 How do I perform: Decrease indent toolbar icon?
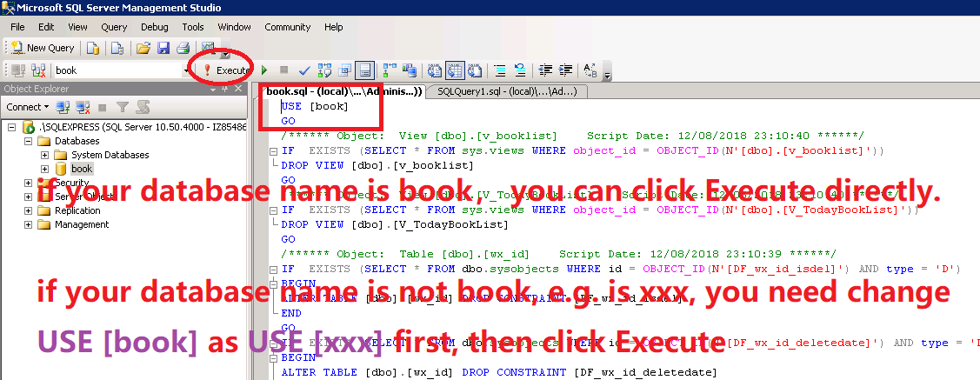click(x=545, y=70)
